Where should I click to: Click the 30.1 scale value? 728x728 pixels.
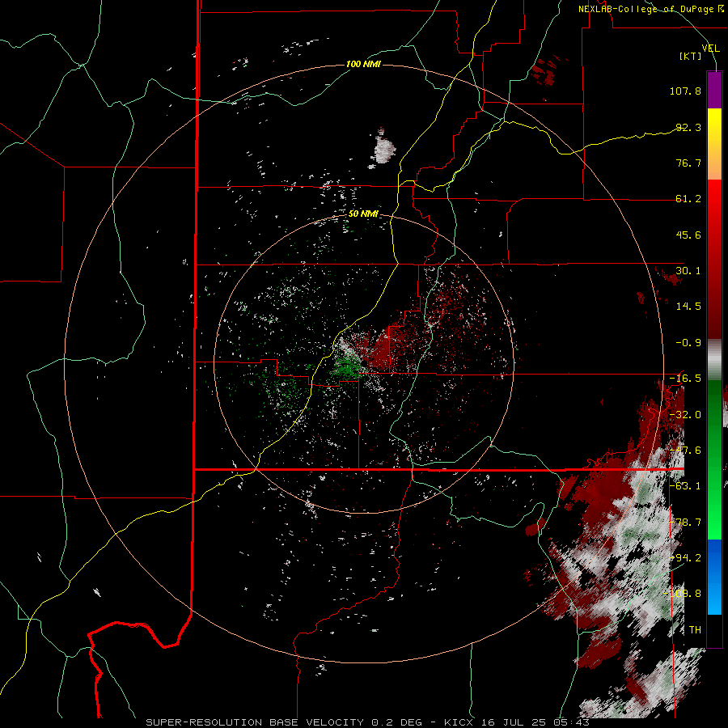point(688,271)
